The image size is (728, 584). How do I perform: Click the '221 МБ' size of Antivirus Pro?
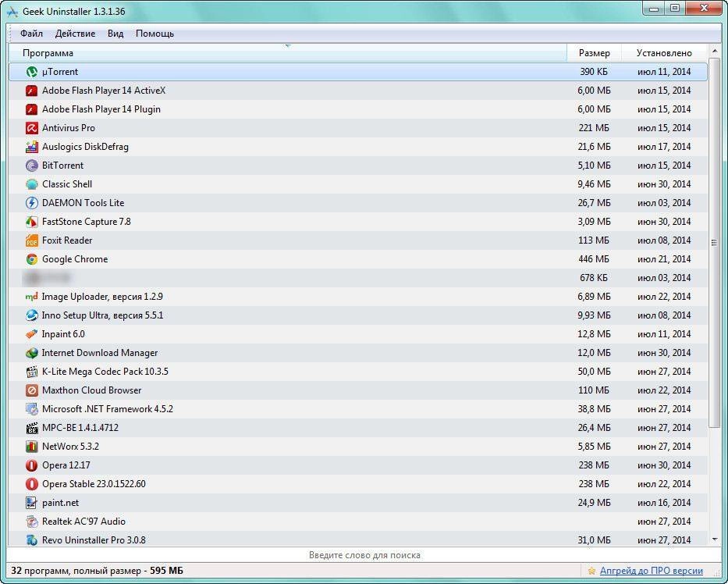[594, 128]
